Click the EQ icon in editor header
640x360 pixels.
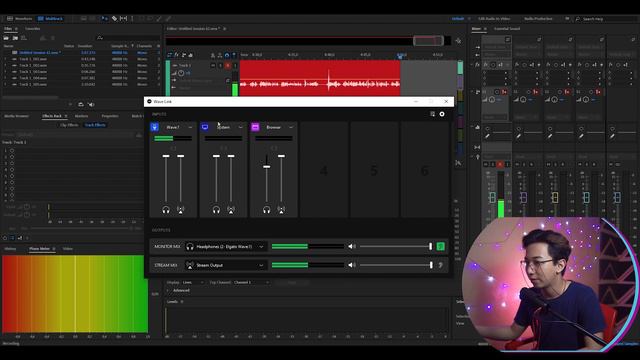(191, 55)
